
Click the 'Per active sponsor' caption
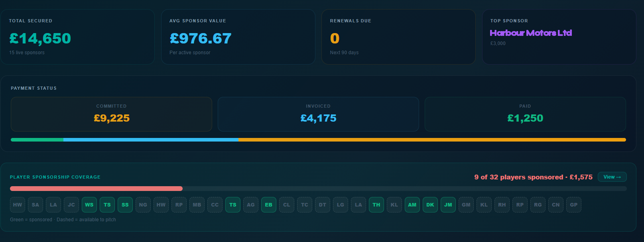[190, 53]
